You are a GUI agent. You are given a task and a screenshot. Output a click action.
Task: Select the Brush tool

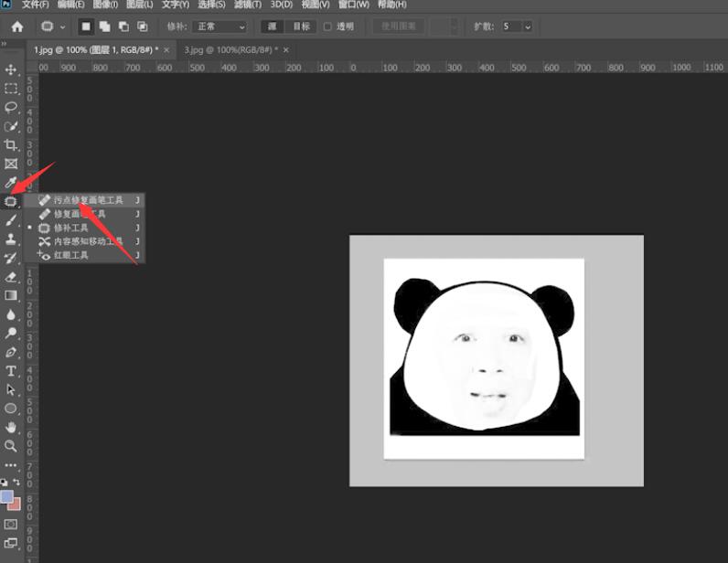tap(11, 220)
